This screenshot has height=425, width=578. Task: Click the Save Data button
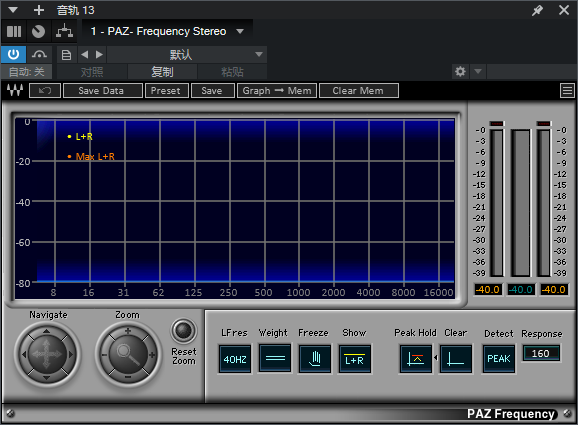[x=103, y=91]
